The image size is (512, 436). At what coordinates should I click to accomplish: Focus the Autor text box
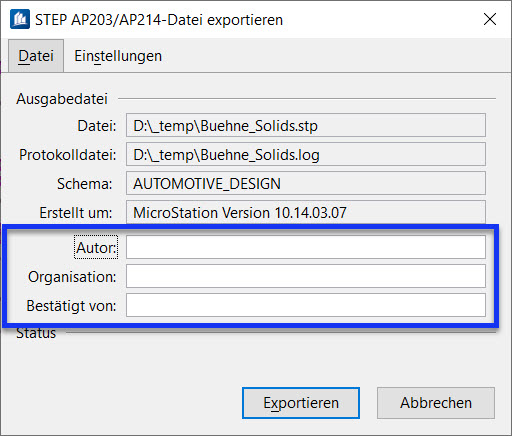click(306, 247)
